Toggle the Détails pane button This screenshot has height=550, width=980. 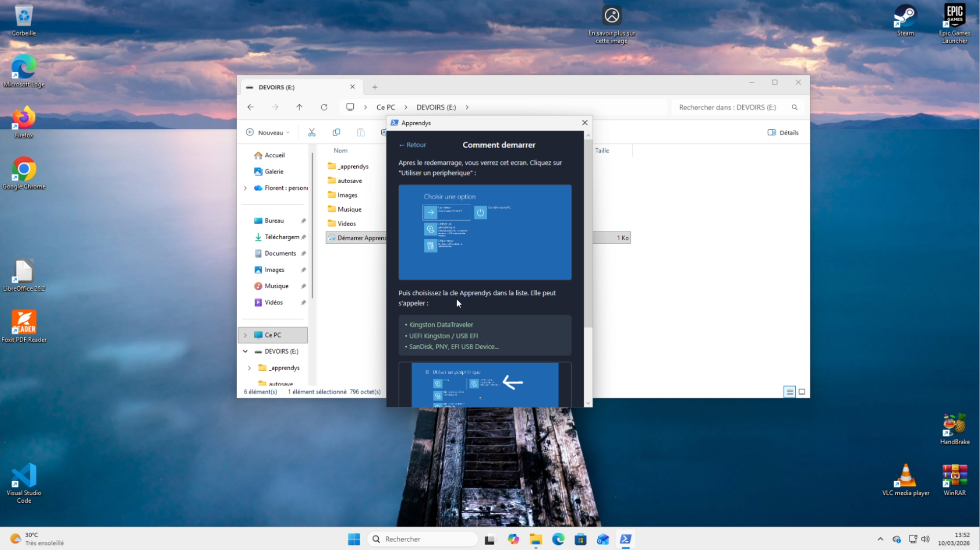tap(783, 132)
